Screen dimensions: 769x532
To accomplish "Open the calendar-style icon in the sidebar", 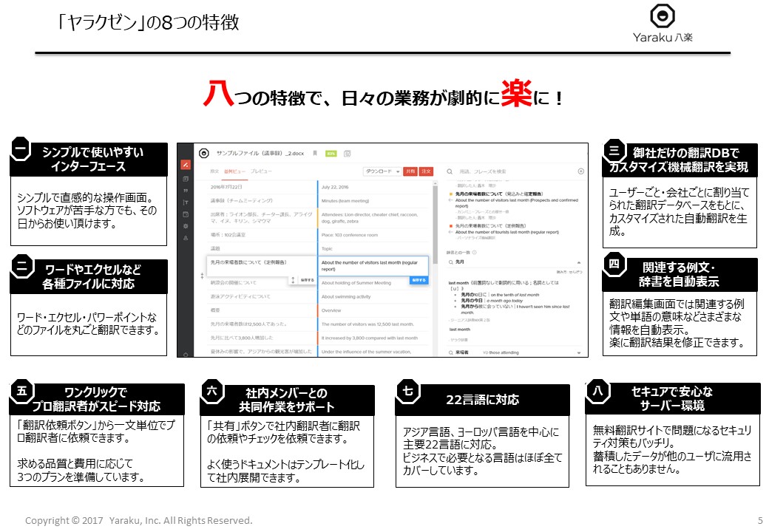I will [186, 214].
